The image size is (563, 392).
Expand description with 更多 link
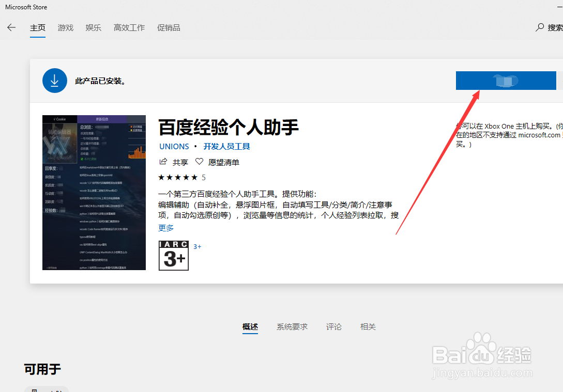[166, 228]
